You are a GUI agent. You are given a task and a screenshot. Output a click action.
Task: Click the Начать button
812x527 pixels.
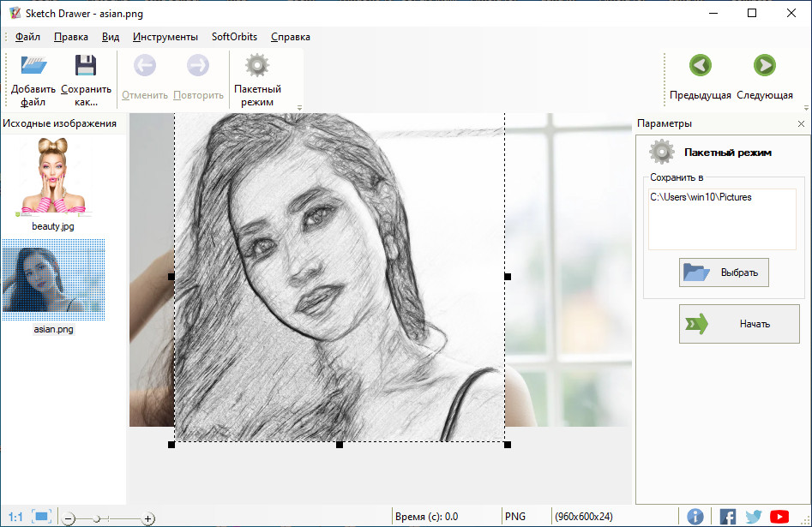point(739,324)
